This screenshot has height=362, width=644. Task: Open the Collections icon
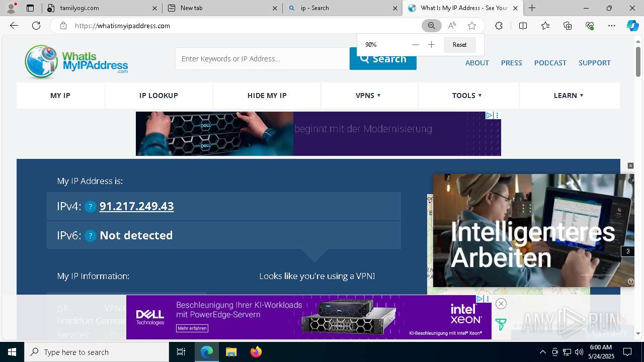pos(568,26)
